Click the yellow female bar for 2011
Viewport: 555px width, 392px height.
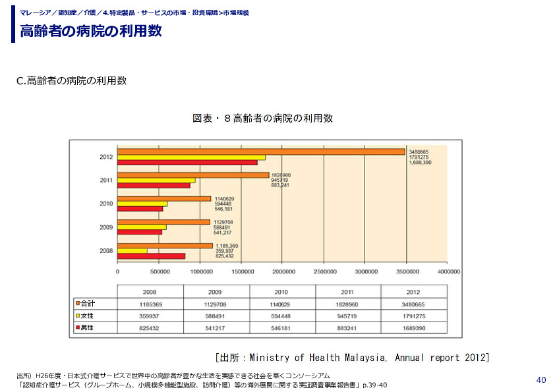pyautogui.click(x=156, y=181)
